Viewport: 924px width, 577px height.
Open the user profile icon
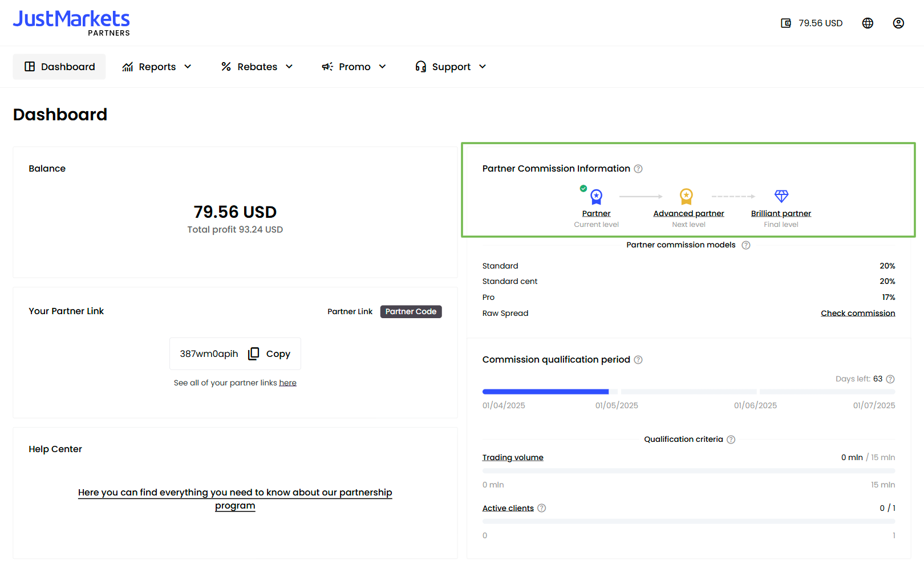pyautogui.click(x=898, y=23)
